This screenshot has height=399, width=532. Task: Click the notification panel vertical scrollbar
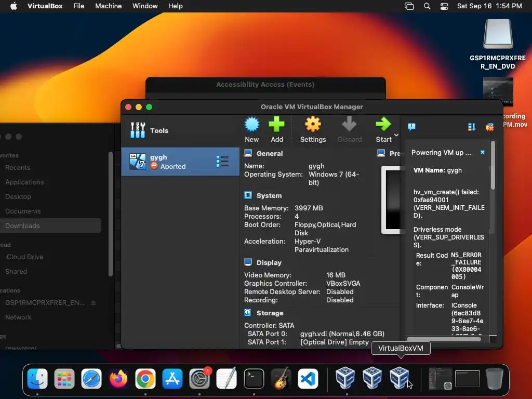[493, 166]
